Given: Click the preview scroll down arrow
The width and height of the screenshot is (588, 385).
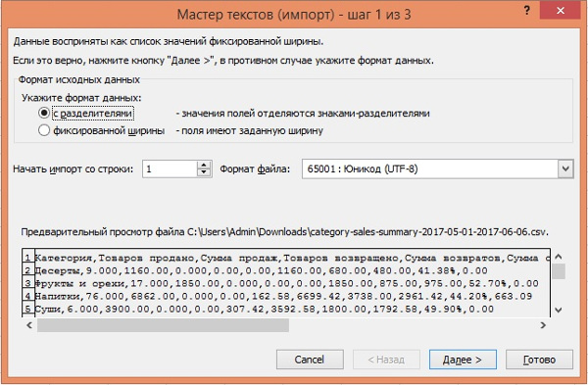Looking at the screenshot, I should tap(558, 310).
